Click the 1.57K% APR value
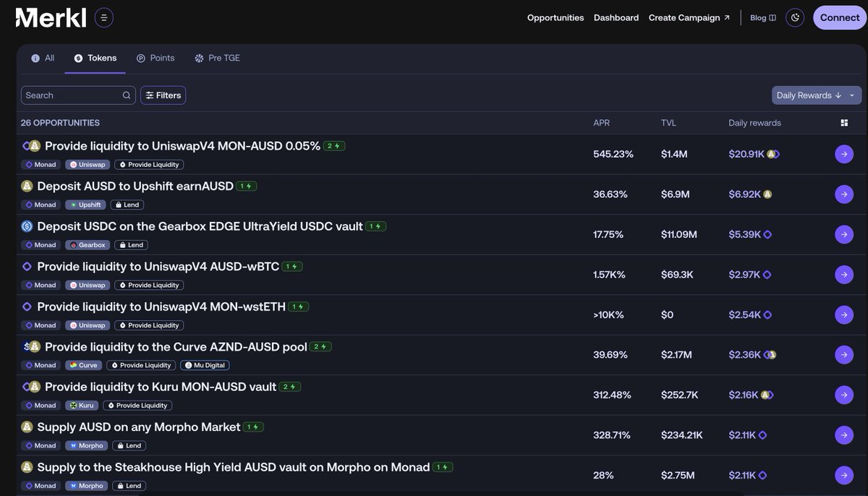868x496 pixels. coord(609,275)
